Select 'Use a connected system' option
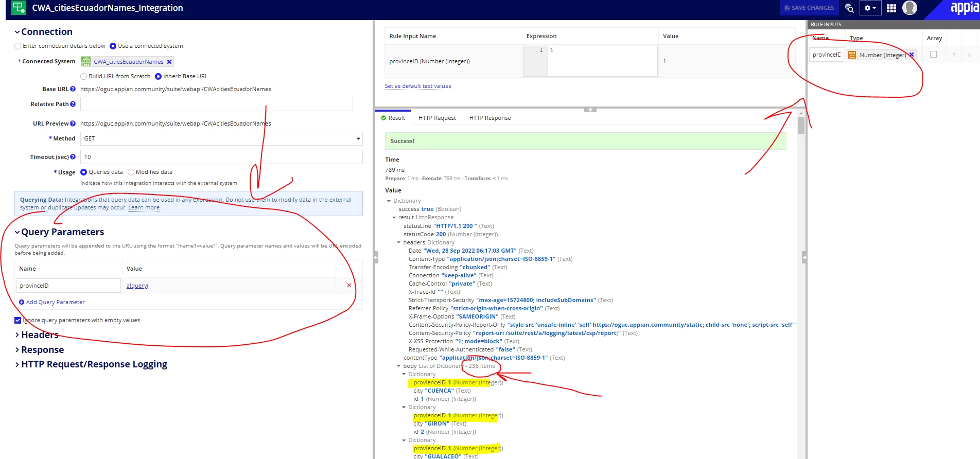 pyautogui.click(x=113, y=46)
